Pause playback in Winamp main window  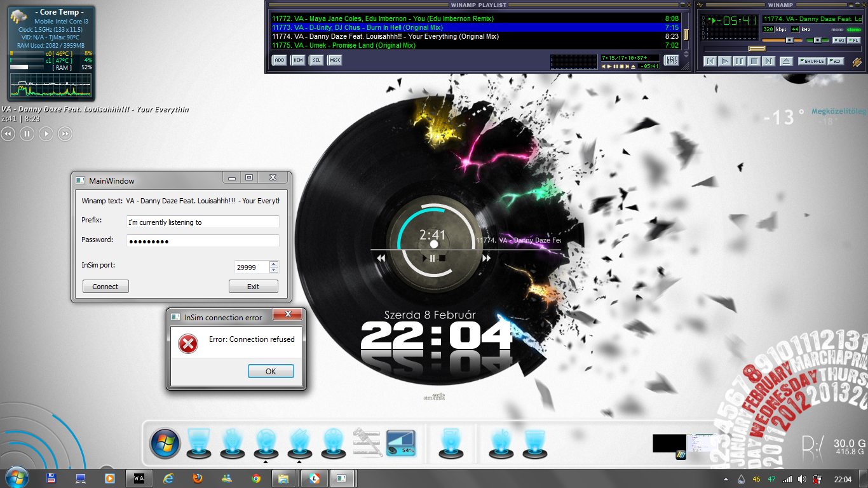(x=739, y=62)
